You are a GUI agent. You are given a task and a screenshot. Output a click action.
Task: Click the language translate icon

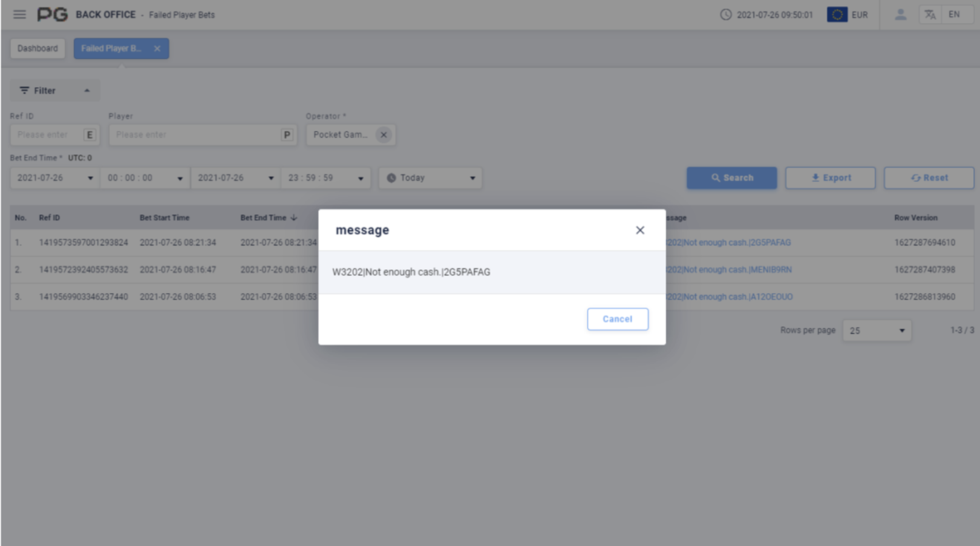930,15
